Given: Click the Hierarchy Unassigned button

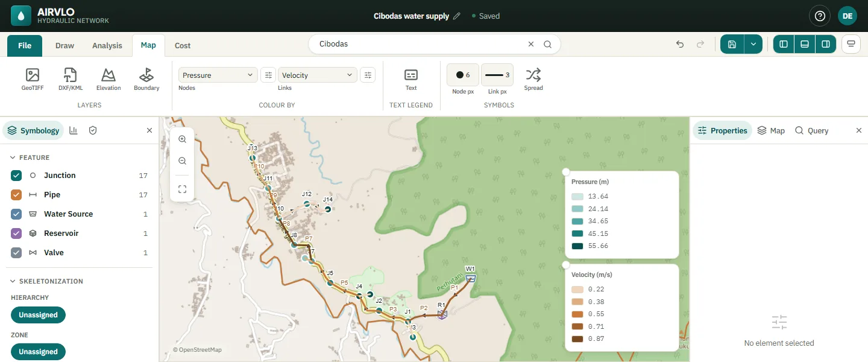Looking at the screenshot, I should 38,315.
